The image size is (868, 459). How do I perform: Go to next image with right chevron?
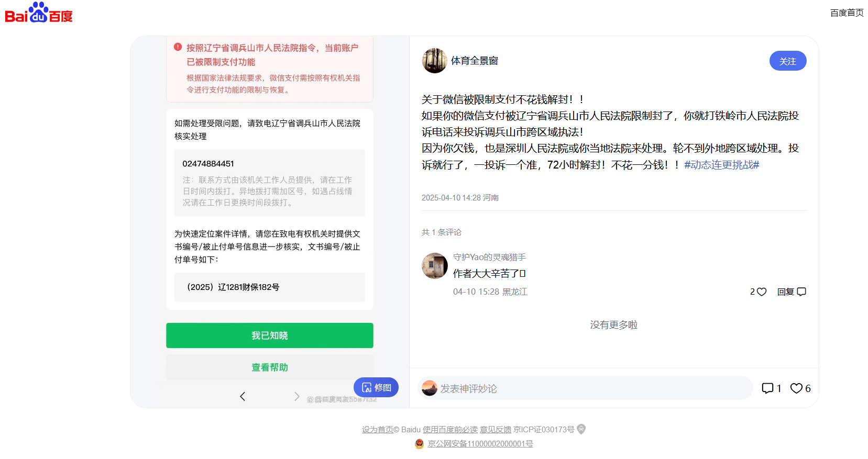click(x=296, y=396)
